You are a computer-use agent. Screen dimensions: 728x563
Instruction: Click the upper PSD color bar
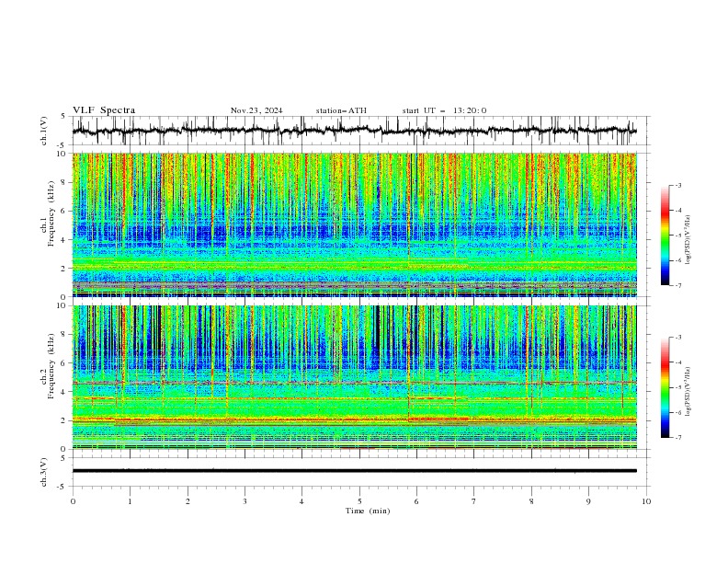[x=665, y=236]
